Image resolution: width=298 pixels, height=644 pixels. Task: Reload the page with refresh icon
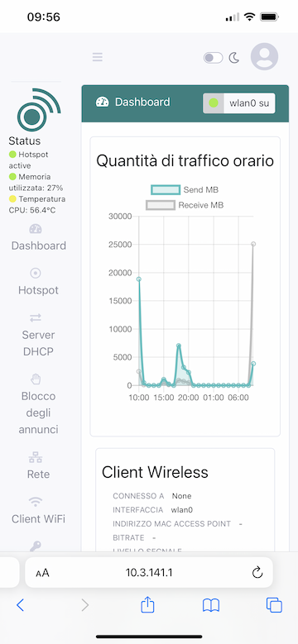pos(257,573)
